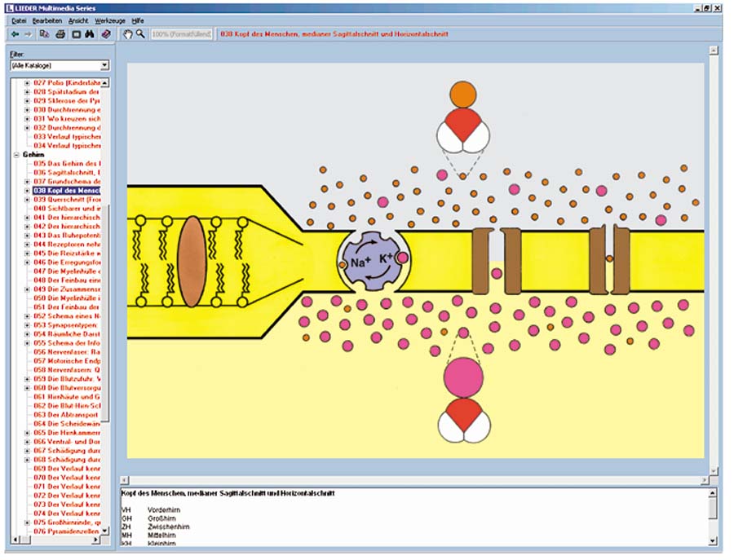The image size is (734, 560).
Task: Open the Werkzeuge menu
Action: point(109,19)
